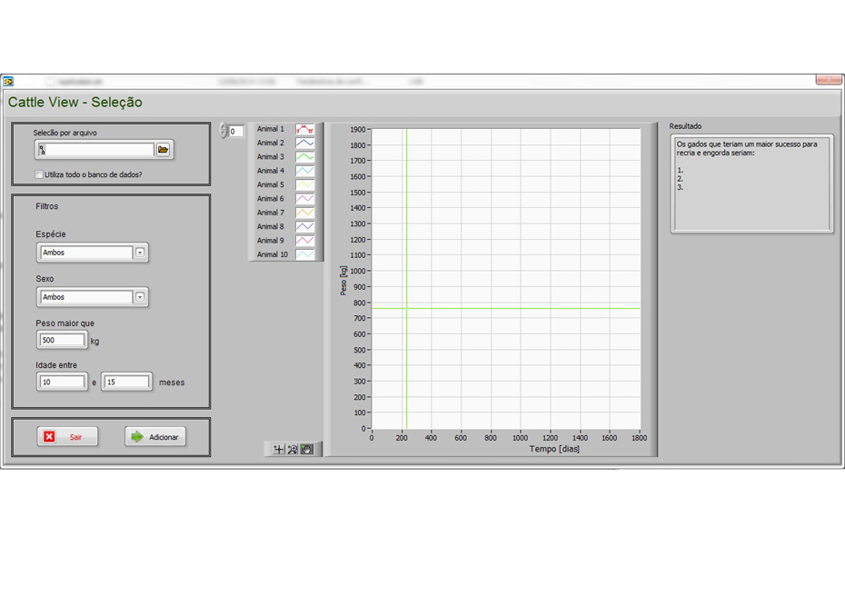Enable 'Utiliza todo o banco de dados?' checkbox

click(39, 174)
